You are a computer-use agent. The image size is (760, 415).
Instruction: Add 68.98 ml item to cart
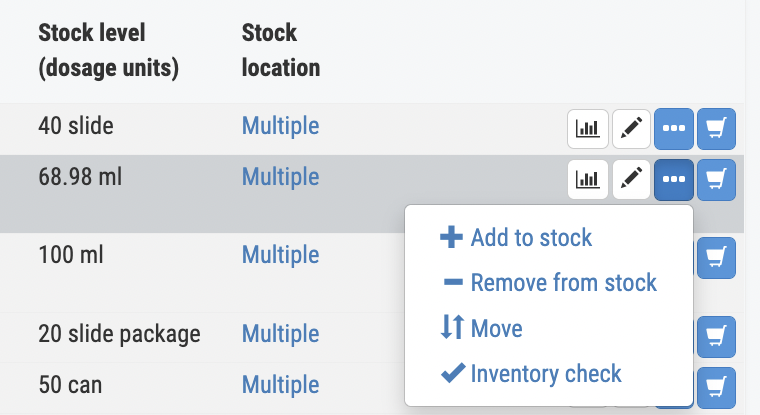pyautogui.click(x=716, y=179)
